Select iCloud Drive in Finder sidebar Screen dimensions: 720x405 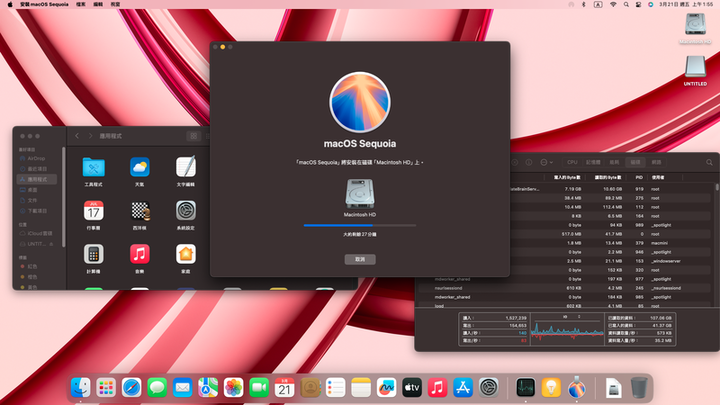(37, 233)
